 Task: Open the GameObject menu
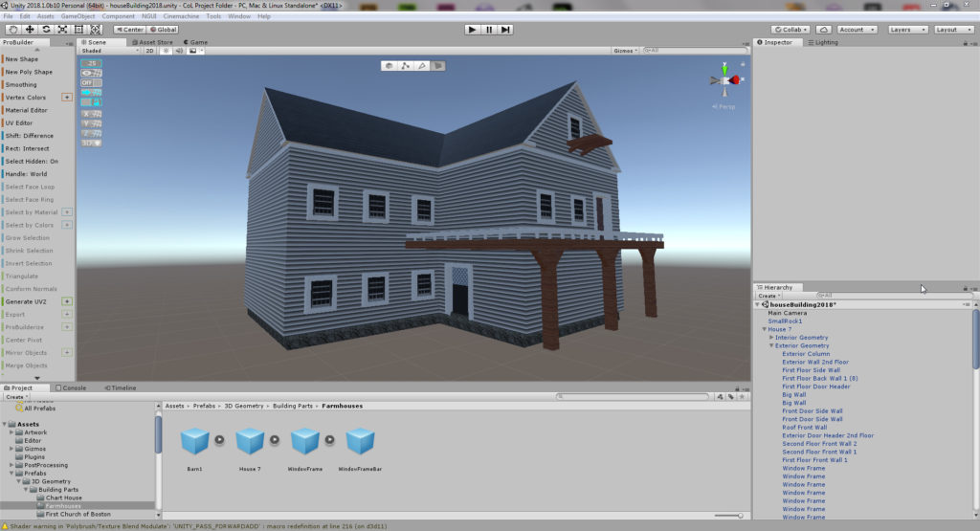(x=77, y=16)
